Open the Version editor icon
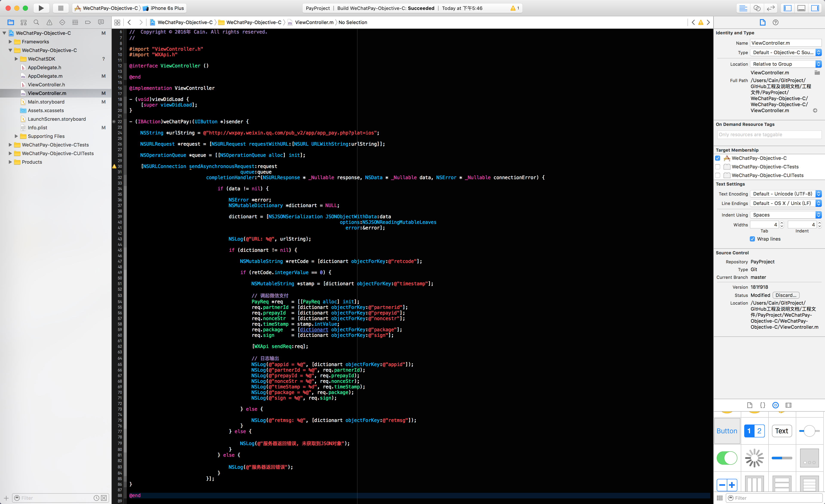 point(770,8)
